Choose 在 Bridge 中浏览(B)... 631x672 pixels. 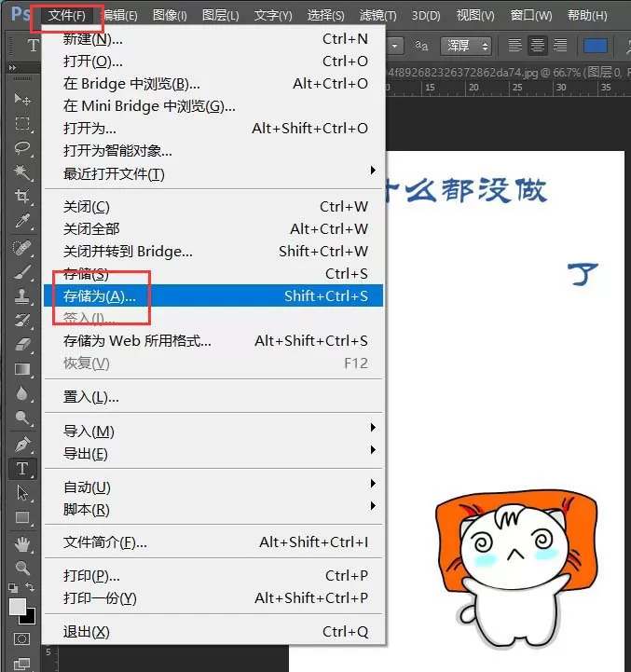pyautogui.click(x=213, y=84)
